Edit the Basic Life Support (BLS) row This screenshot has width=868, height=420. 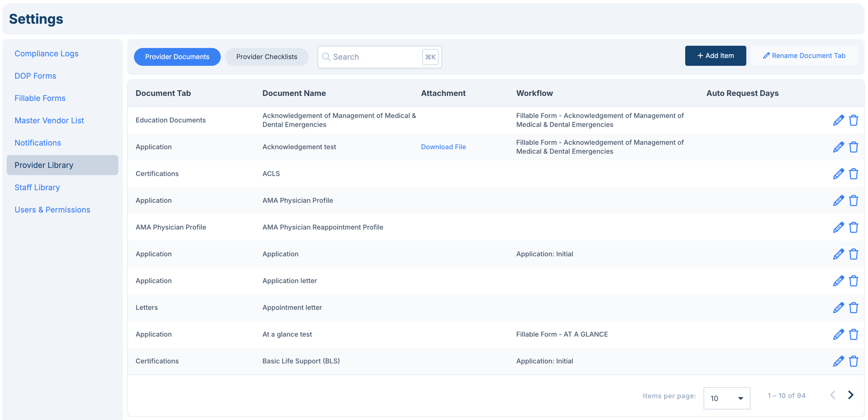tap(838, 361)
